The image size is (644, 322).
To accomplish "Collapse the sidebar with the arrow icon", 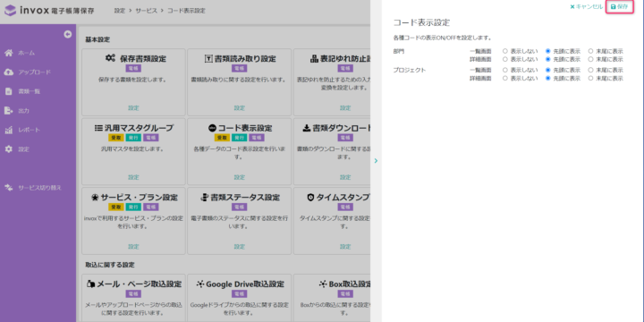I will point(68,35).
